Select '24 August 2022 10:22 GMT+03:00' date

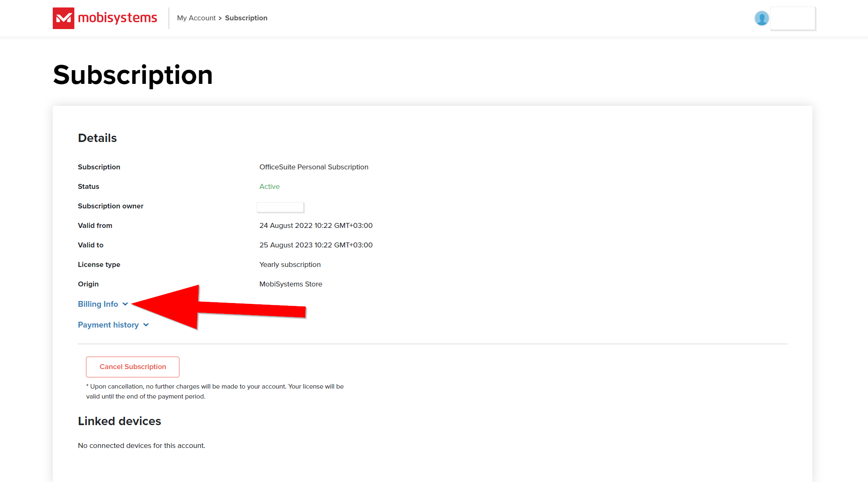coord(316,225)
